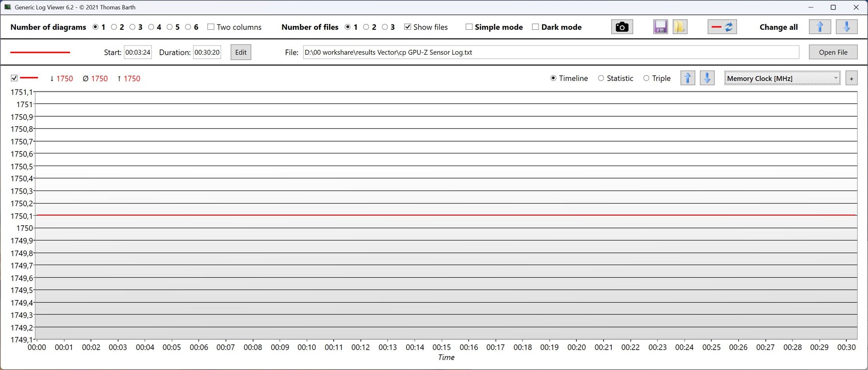
Task: Minimize the Generic Log Viewer window
Action: click(811, 7)
